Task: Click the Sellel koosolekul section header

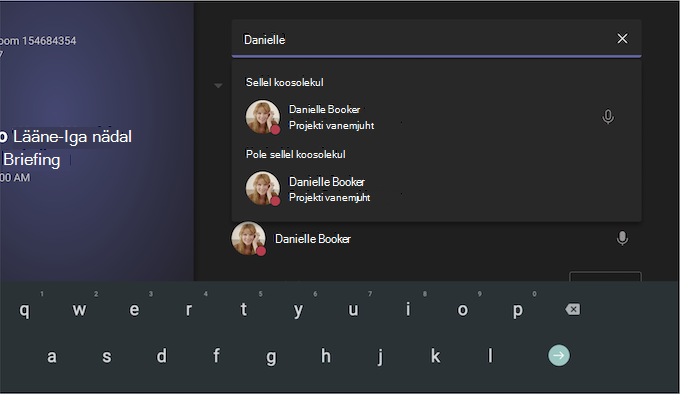Action: (x=284, y=82)
